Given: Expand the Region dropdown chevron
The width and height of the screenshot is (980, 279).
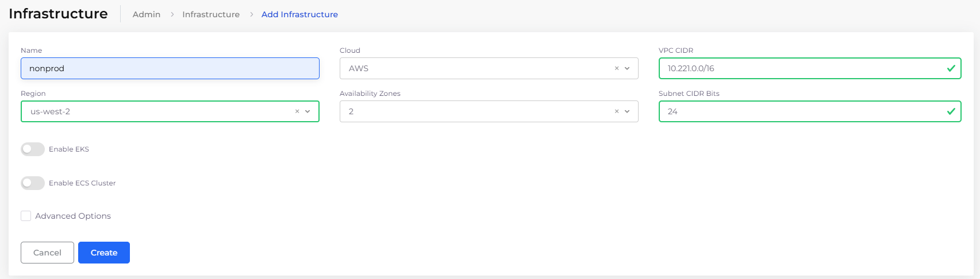Looking at the screenshot, I should [308, 111].
